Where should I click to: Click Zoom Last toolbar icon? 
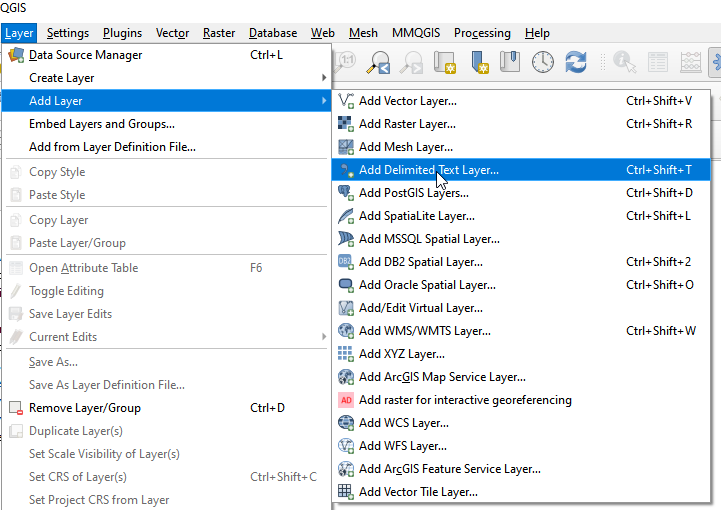pyautogui.click(x=378, y=62)
